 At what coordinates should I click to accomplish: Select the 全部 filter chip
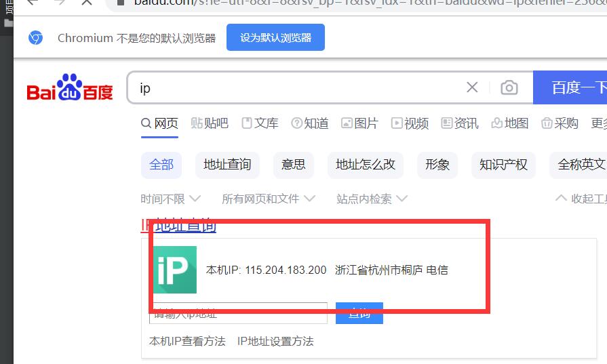coord(161,165)
